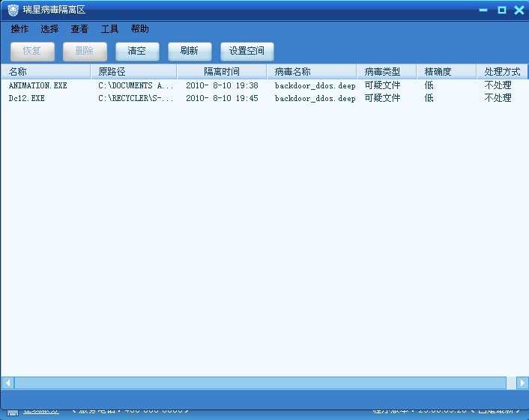
Task: Close the quarantine window
Action: [x=519, y=10]
